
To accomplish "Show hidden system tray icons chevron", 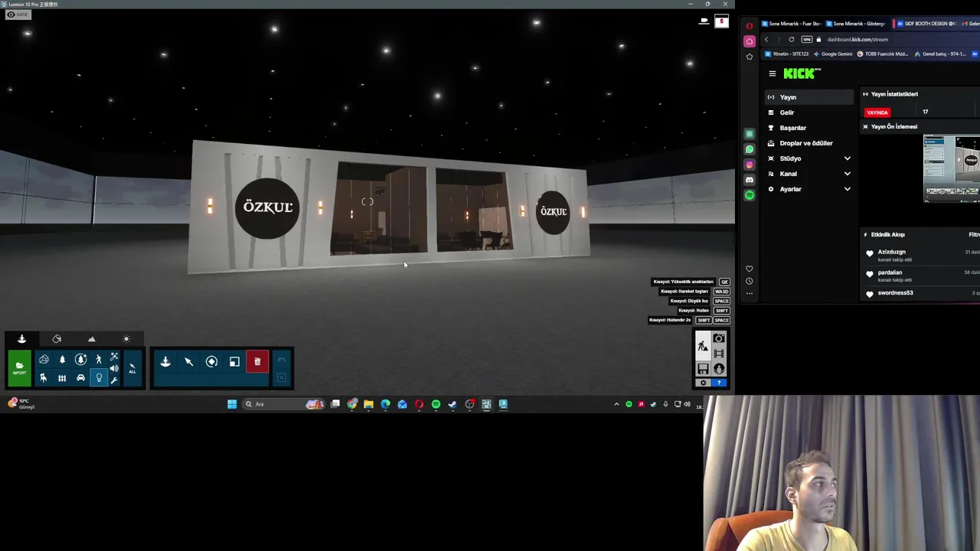I will pyautogui.click(x=616, y=404).
